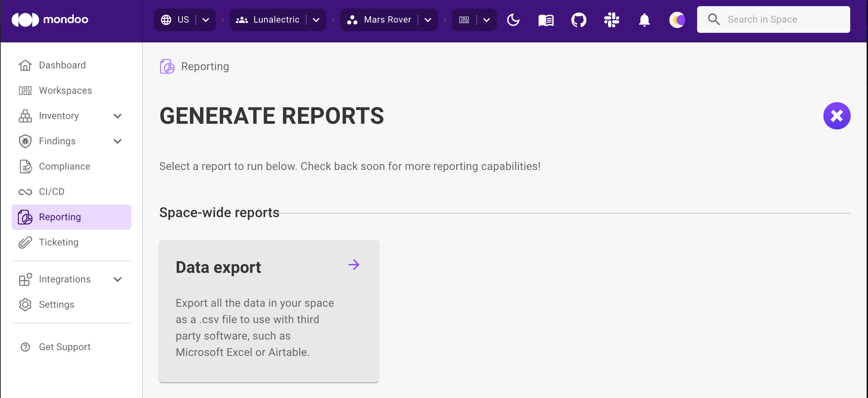This screenshot has width=868, height=398.
Task: Navigate to Dashboard menu item
Action: [x=63, y=65]
